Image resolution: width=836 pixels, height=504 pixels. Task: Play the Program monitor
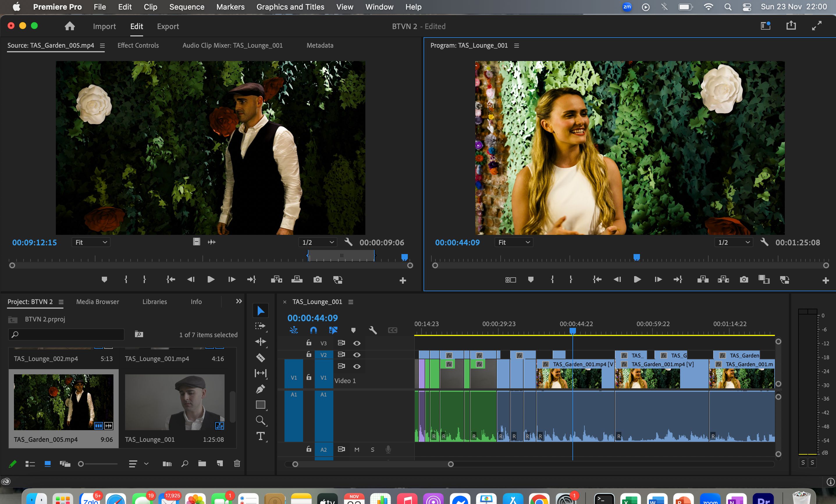[x=637, y=280]
